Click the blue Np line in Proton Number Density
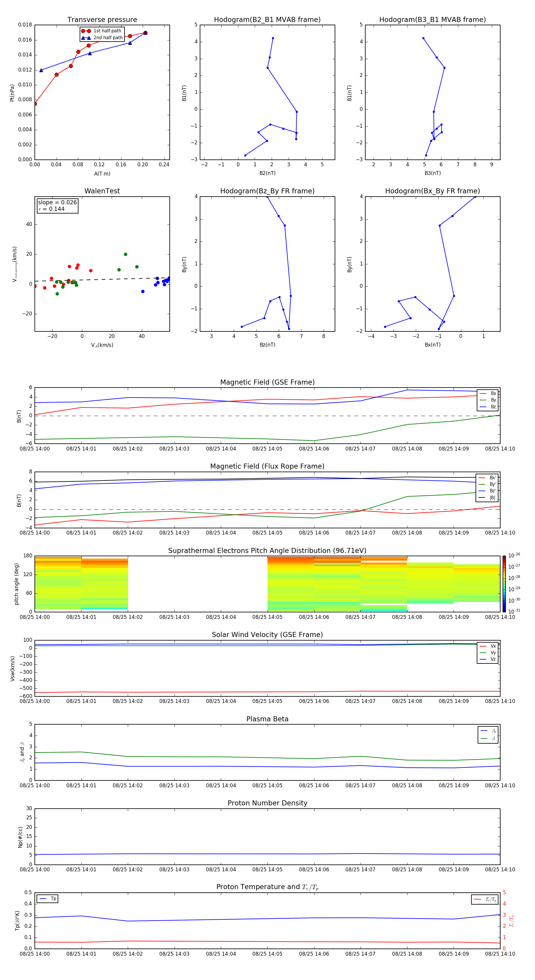 click(x=267, y=854)
